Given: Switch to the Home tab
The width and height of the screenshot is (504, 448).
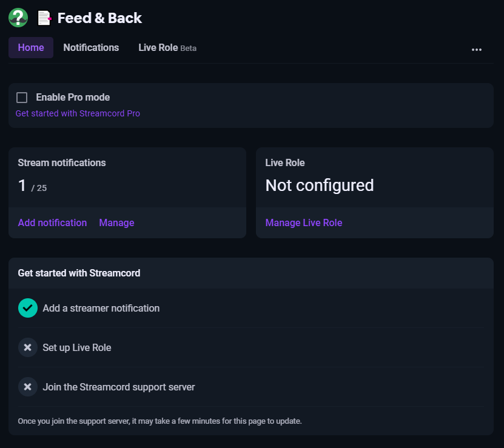Looking at the screenshot, I should click(x=31, y=47).
